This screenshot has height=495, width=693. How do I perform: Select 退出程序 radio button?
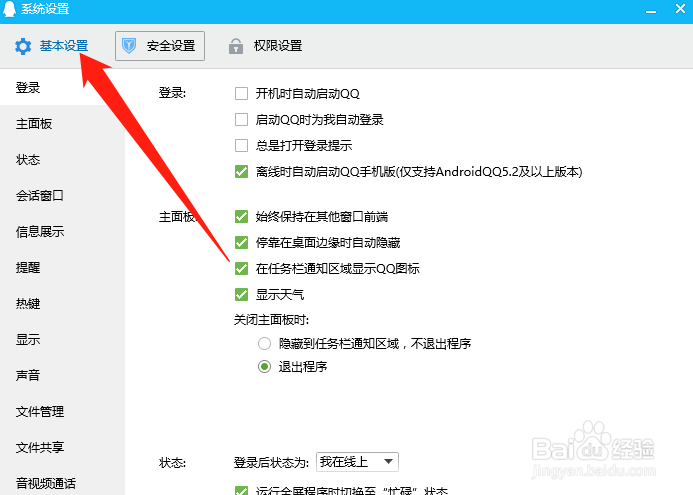pyautogui.click(x=264, y=366)
